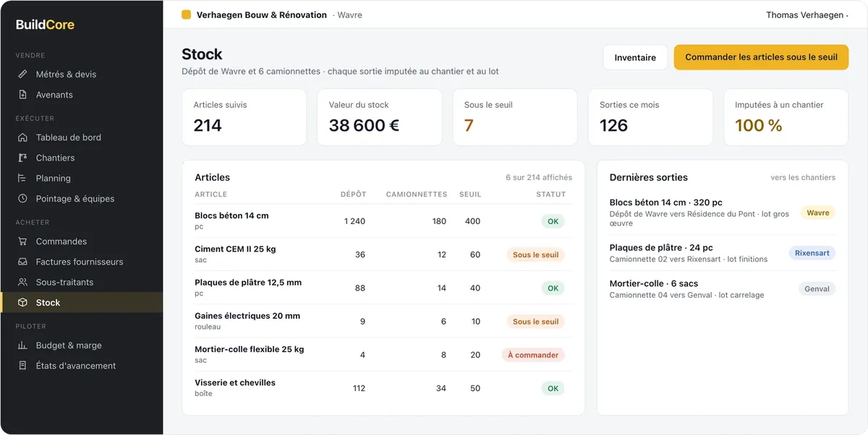Screen dimensions: 868x435
Task: Click the DÉPÔT column header
Action: [354, 194]
